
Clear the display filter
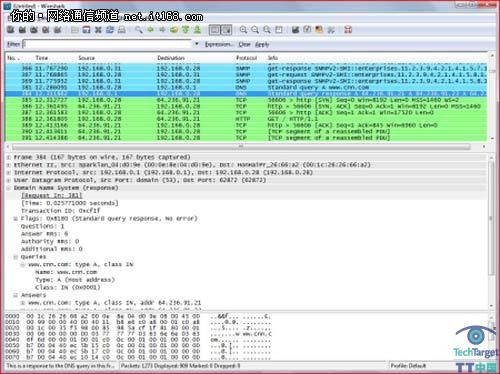[244, 44]
